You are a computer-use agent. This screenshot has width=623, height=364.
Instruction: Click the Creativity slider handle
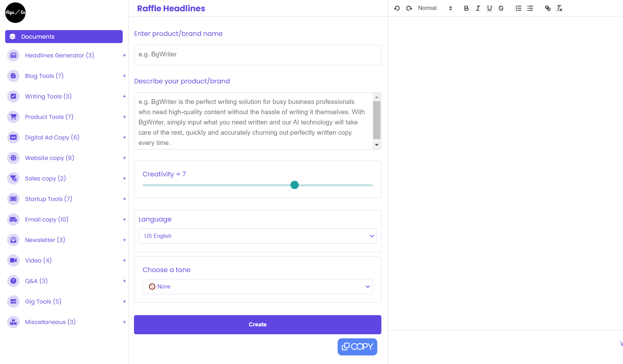[295, 185]
